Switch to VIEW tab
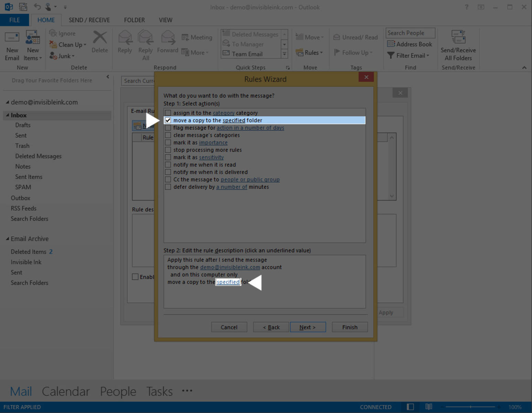Screen dimensions: 532x413 (x=165, y=20)
